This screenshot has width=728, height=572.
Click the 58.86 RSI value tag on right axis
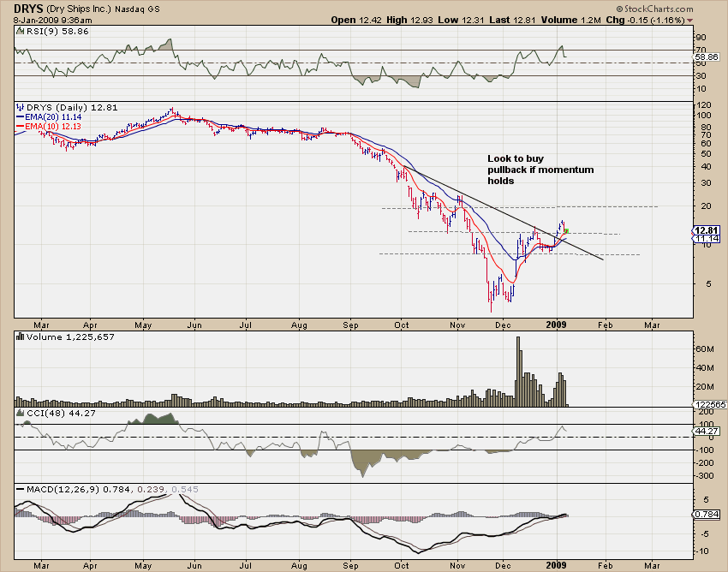coord(707,57)
